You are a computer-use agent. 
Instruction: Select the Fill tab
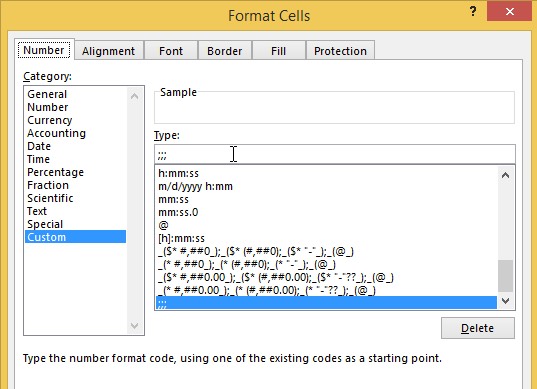click(x=278, y=51)
